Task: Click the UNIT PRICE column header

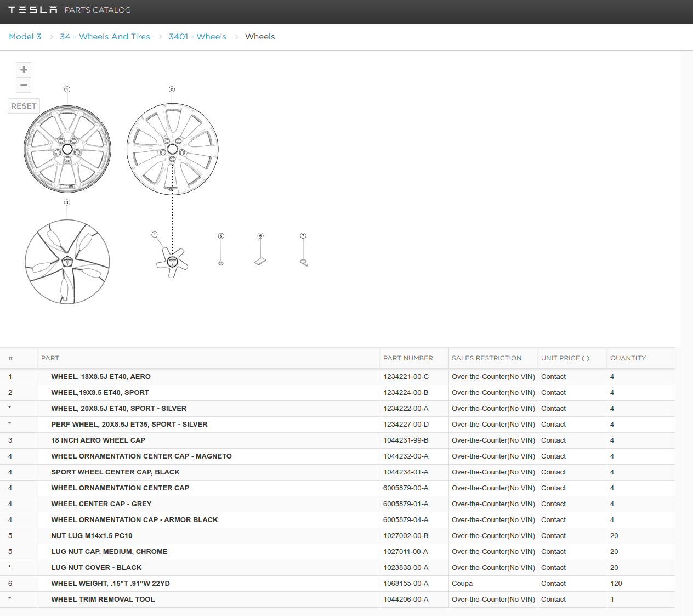Action: [x=565, y=358]
